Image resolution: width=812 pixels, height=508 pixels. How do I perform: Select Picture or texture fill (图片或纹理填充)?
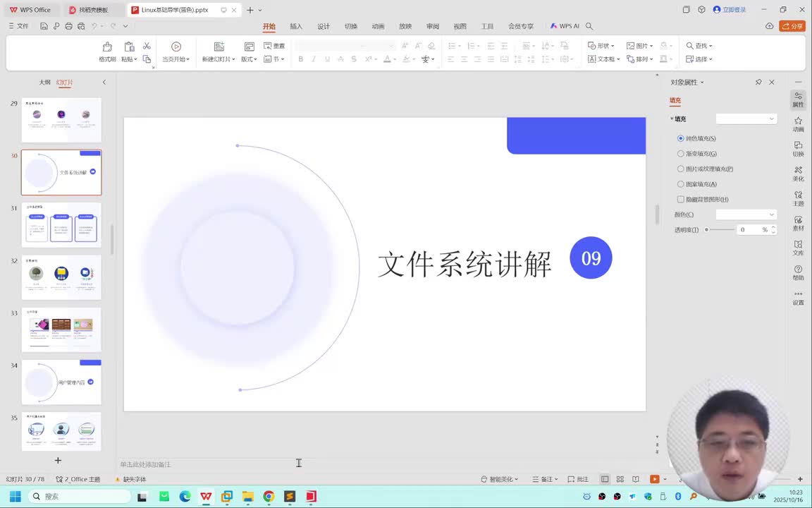(680, 169)
